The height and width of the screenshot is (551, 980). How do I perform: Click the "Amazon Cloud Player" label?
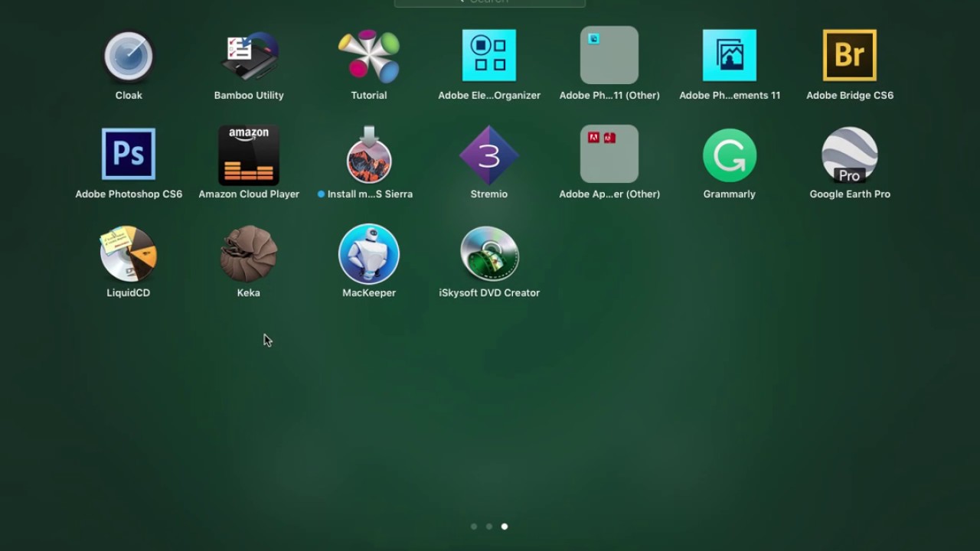[x=249, y=194]
